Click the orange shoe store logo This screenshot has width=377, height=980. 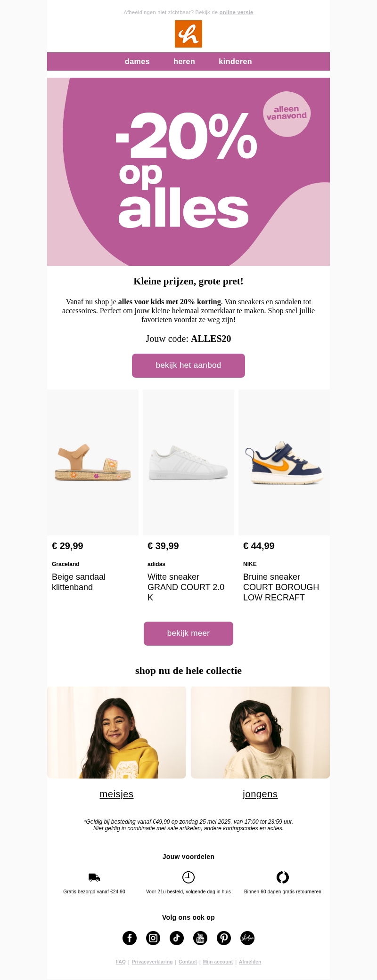(x=188, y=34)
